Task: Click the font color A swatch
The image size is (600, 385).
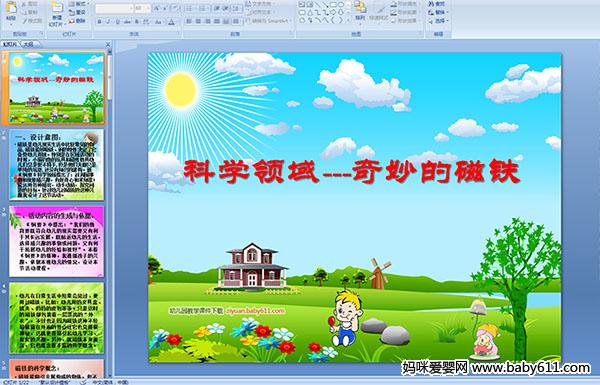Action: point(171,22)
